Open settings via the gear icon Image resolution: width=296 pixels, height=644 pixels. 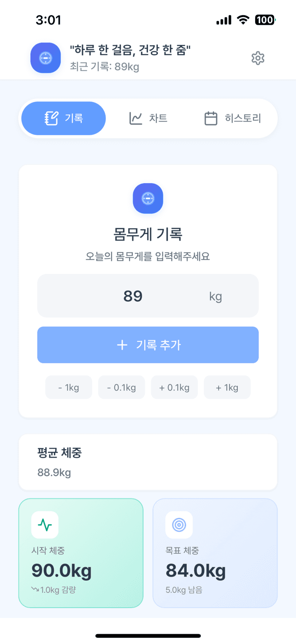[257, 58]
